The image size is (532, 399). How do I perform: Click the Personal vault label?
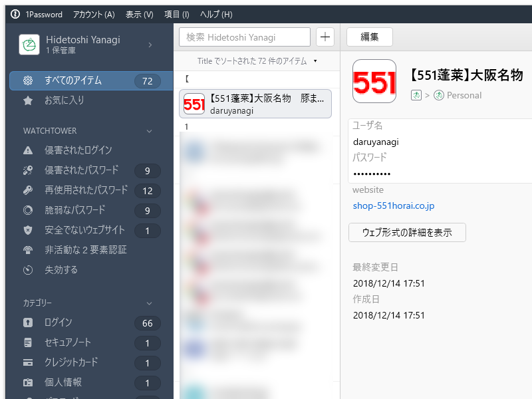(x=464, y=95)
